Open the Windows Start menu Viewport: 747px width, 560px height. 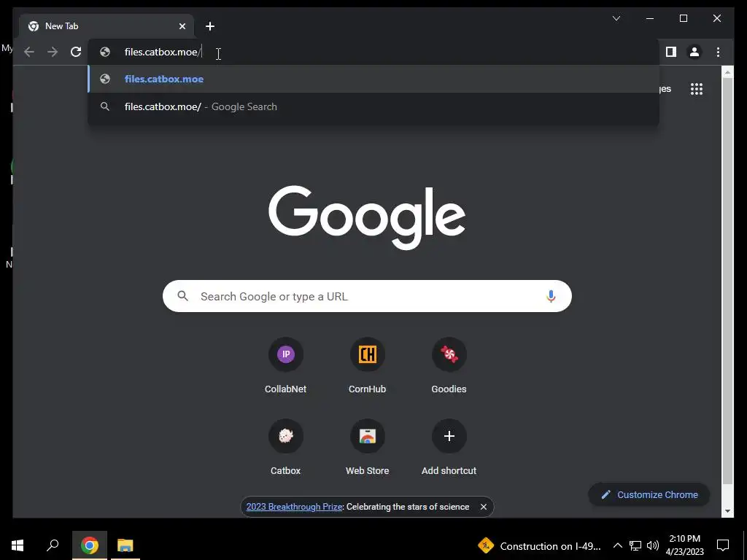pos(18,545)
